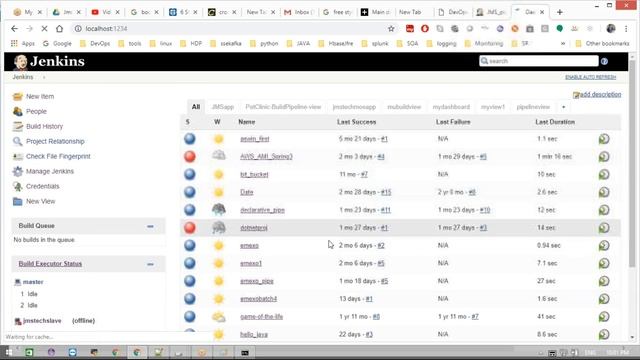The width and height of the screenshot is (640, 360).
Task: Sort jobs by Last Duration header
Action: 555,122
